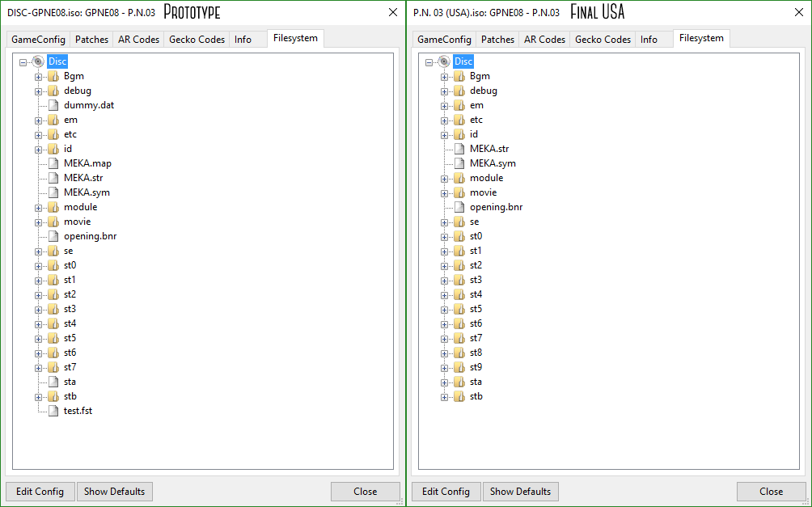Click the etc folder icon in Prototype window

coord(53,134)
